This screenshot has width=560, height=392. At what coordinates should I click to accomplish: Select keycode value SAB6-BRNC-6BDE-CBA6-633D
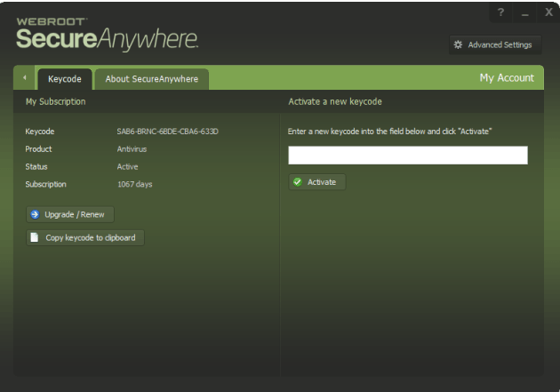pyautogui.click(x=167, y=132)
